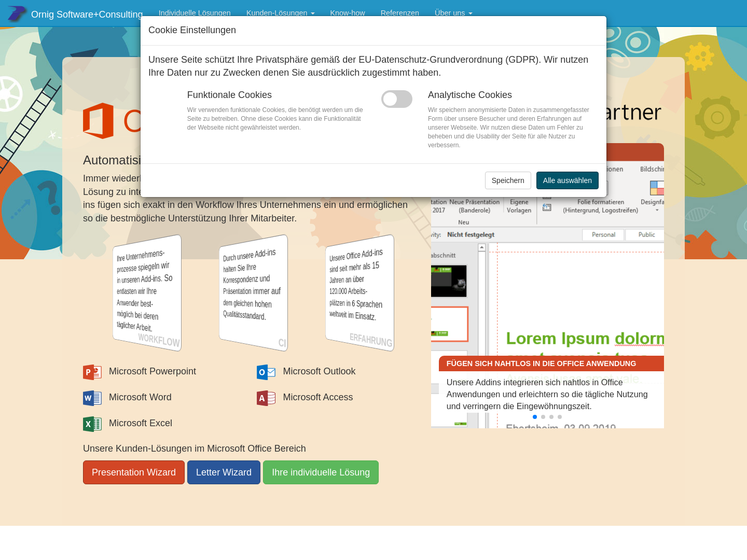
Task: Select the third carousel indicator dot
Action: tap(551, 417)
